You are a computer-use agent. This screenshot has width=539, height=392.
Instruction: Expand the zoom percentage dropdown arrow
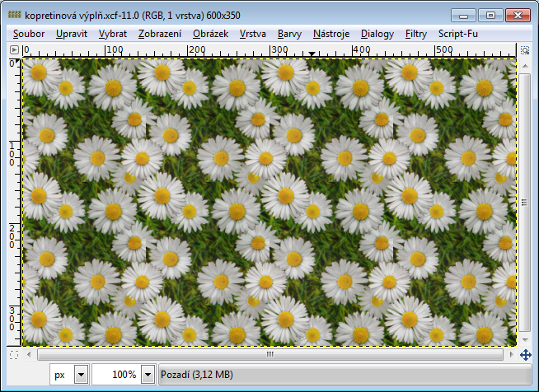click(x=148, y=375)
